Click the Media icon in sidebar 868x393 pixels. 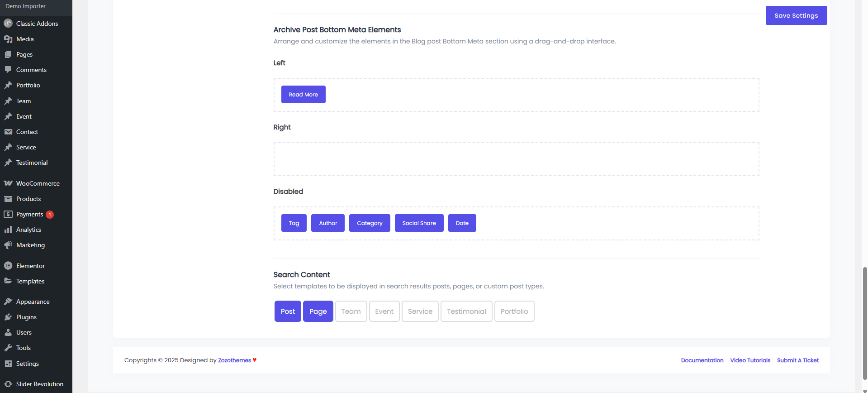[8, 39]
